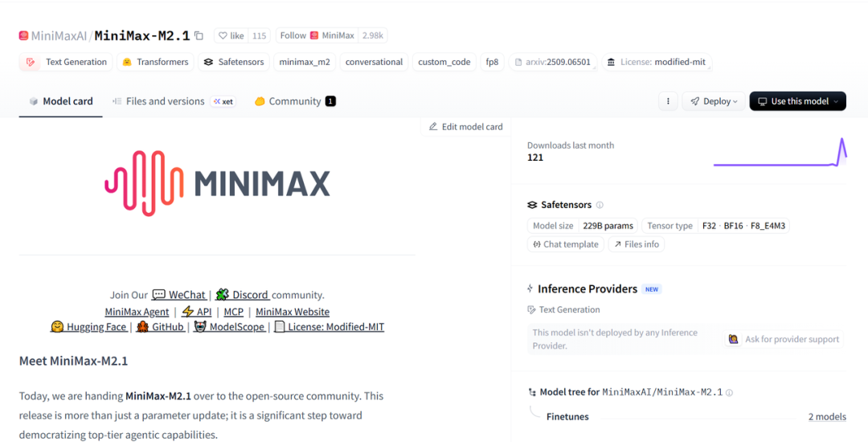
Task: Open MiniMaxAI organization page link
Action: pos(59,36)
